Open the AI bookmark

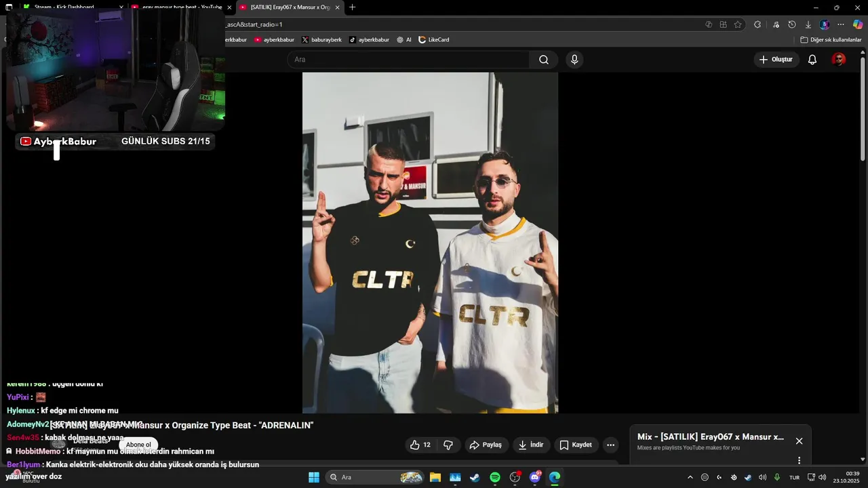pos(404,40)
